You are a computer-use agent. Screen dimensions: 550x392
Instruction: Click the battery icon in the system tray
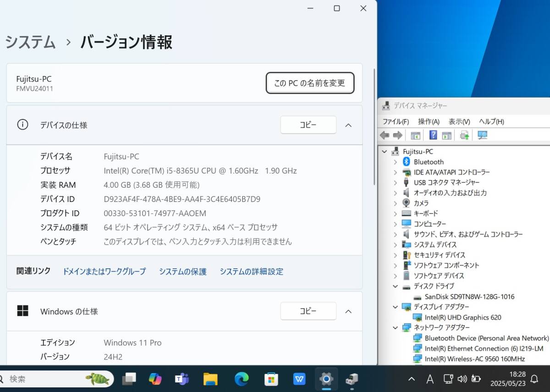click(476, 379)
